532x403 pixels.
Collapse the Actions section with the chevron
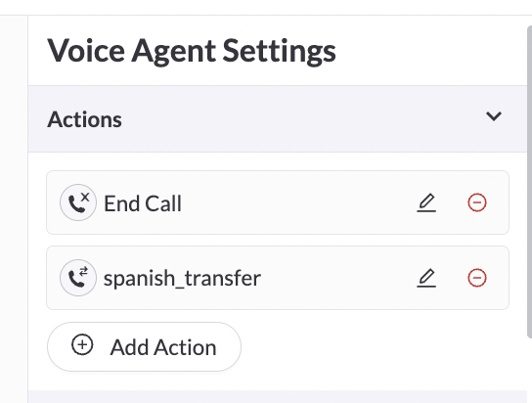pos(494,116)
